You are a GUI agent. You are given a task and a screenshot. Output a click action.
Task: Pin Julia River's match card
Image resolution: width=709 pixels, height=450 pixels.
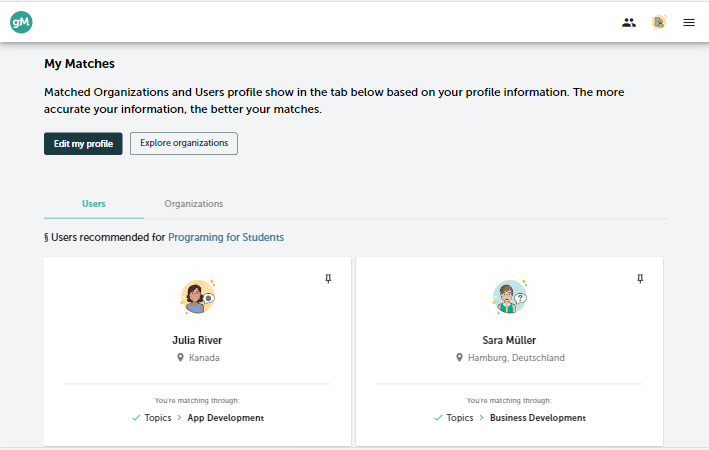click(328, 279)
